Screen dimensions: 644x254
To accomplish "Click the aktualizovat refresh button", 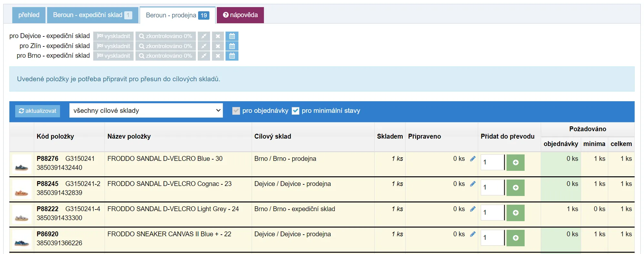I will click(37, 111).
